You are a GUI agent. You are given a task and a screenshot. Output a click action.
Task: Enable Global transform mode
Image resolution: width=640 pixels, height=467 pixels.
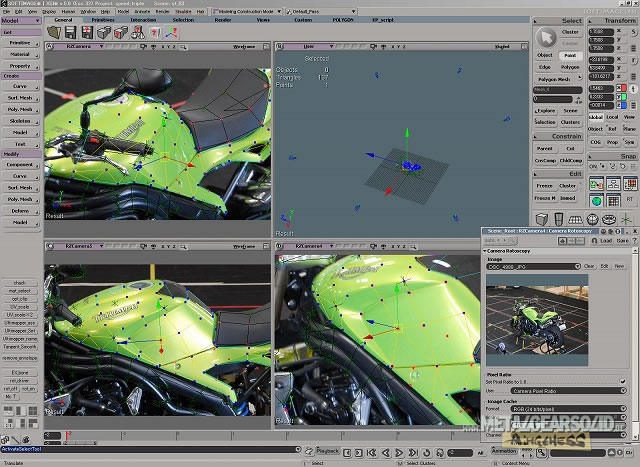coord(596,117)
